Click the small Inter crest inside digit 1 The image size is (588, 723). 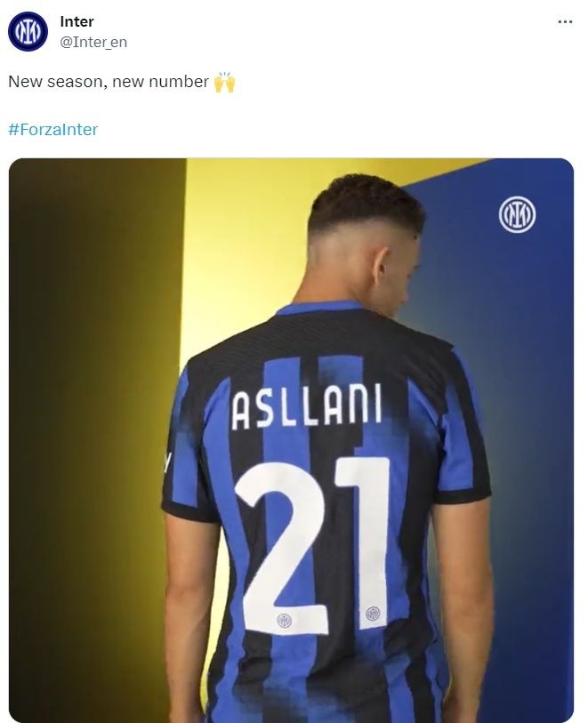pyautogui.click(x=373, y=614)
